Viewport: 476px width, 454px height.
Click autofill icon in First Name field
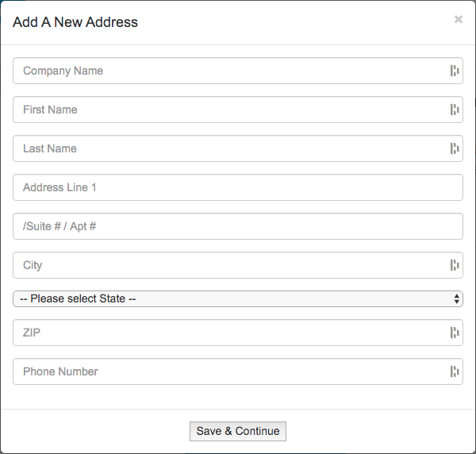click(x=455, y=110)
